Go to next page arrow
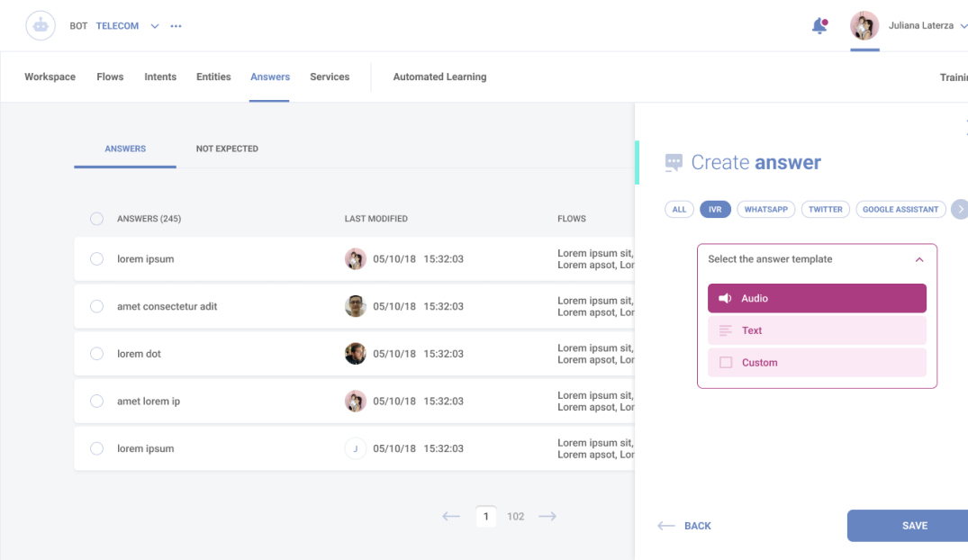This screenshot has height=560, width=968. point(547,516)
